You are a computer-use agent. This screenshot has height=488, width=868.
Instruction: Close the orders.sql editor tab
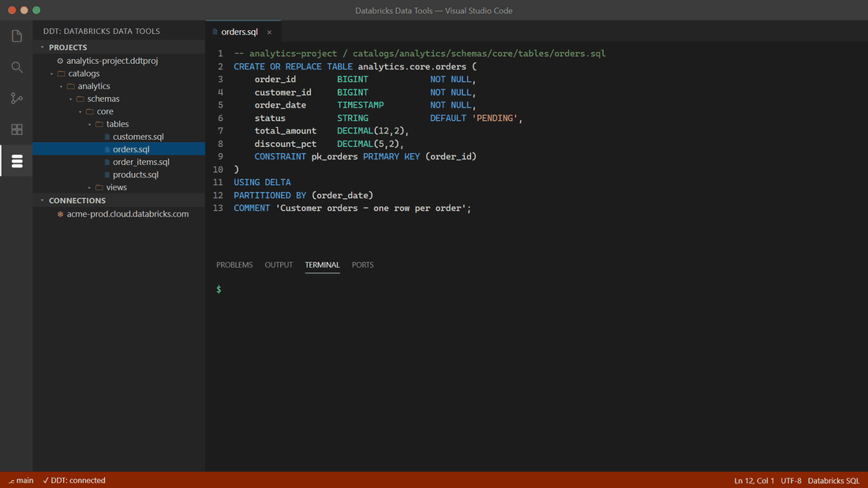tap(269, 32)
